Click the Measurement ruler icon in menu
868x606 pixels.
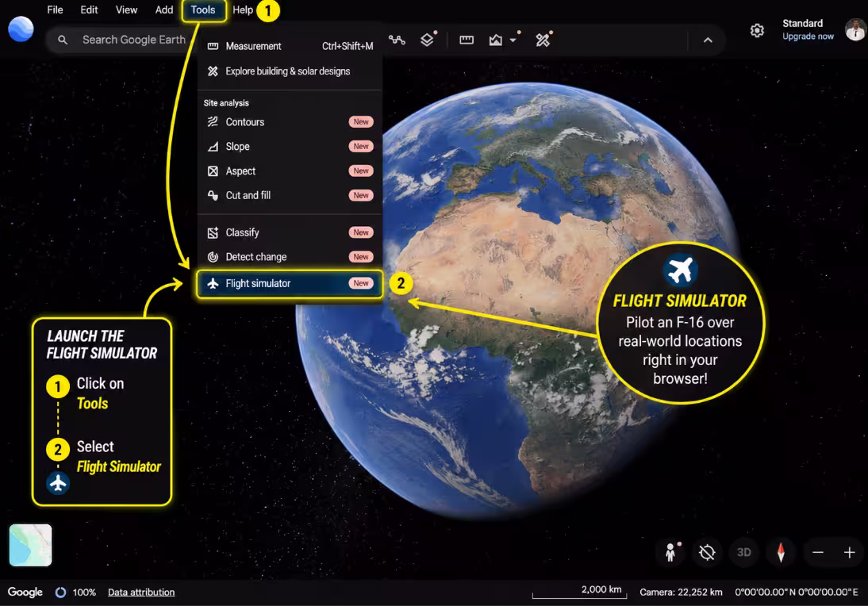[213, 47]
